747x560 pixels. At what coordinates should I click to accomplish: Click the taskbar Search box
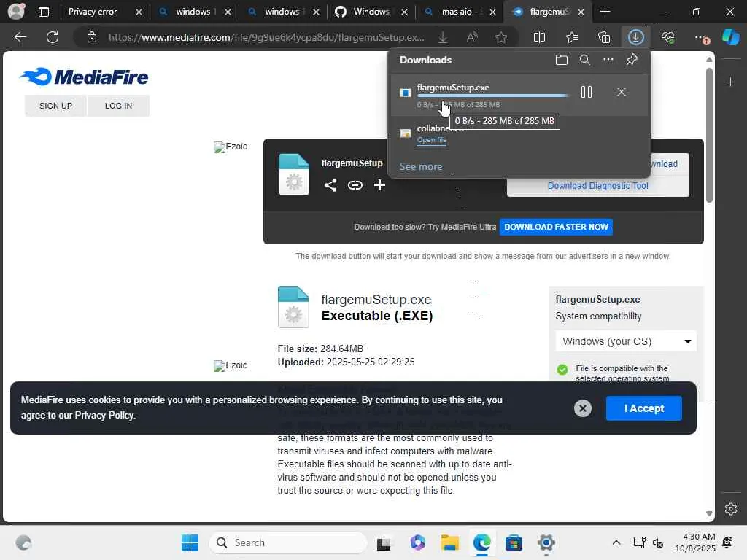287,542
